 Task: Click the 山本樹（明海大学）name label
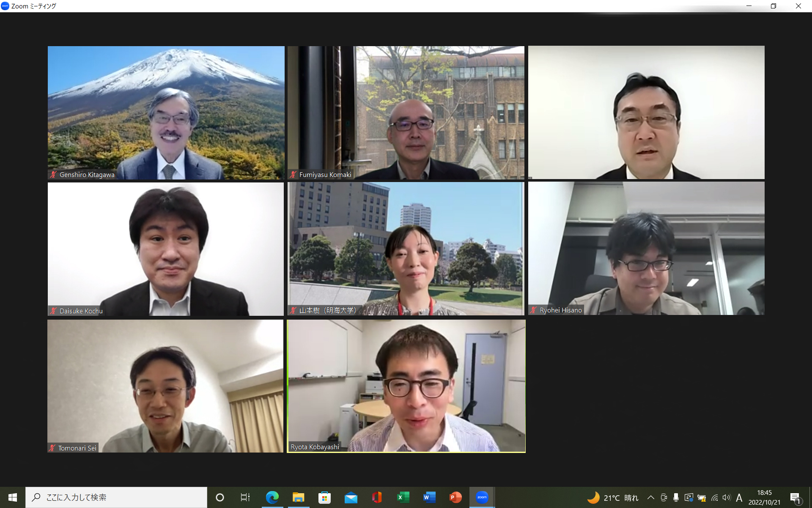click(x=328, y=310)
